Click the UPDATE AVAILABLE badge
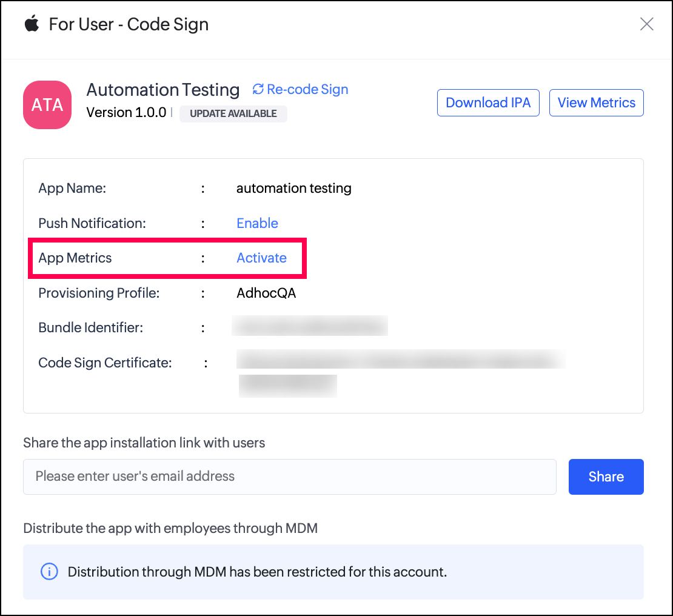 [x=233, y=113]
